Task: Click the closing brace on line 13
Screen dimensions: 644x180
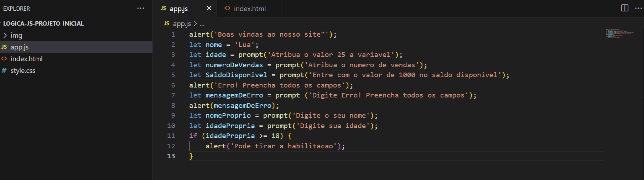Action: click(191, 156)
